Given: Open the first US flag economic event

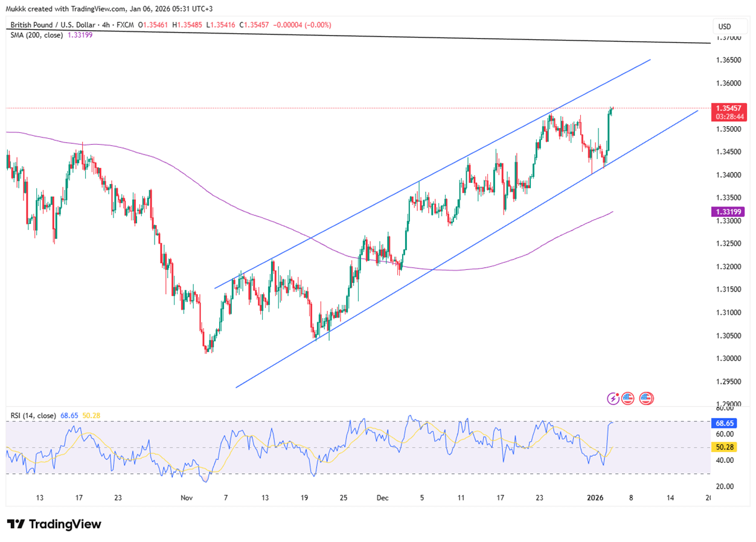Looking at the screenshot, I should 628,398.
